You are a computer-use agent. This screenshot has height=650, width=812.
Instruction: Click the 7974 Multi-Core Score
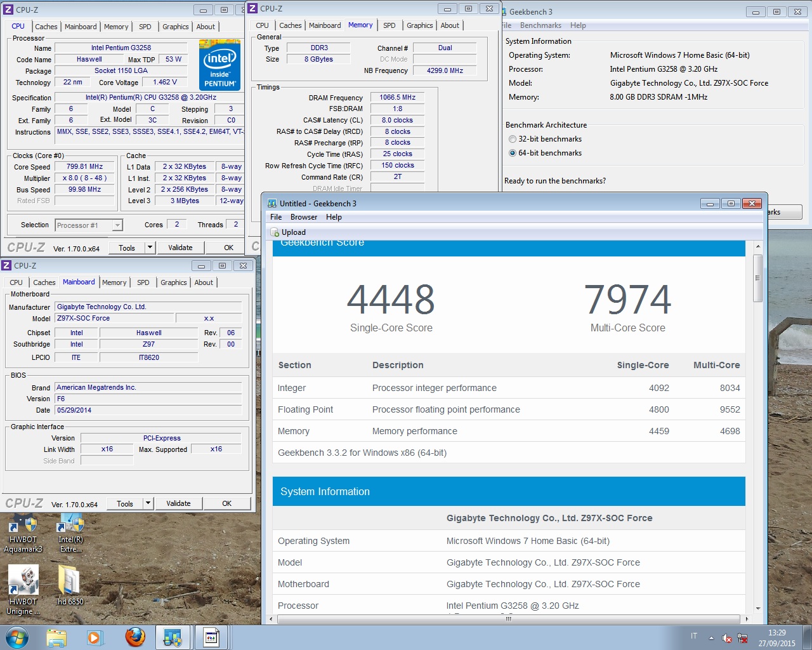(x=627, y=300)
